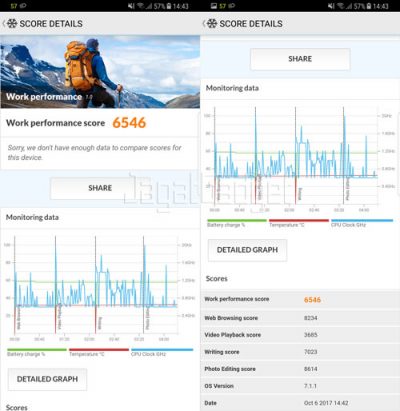Tap silent-mode icon in status bar above hiker screen
The image size is (400, 411).
(131, 6)
